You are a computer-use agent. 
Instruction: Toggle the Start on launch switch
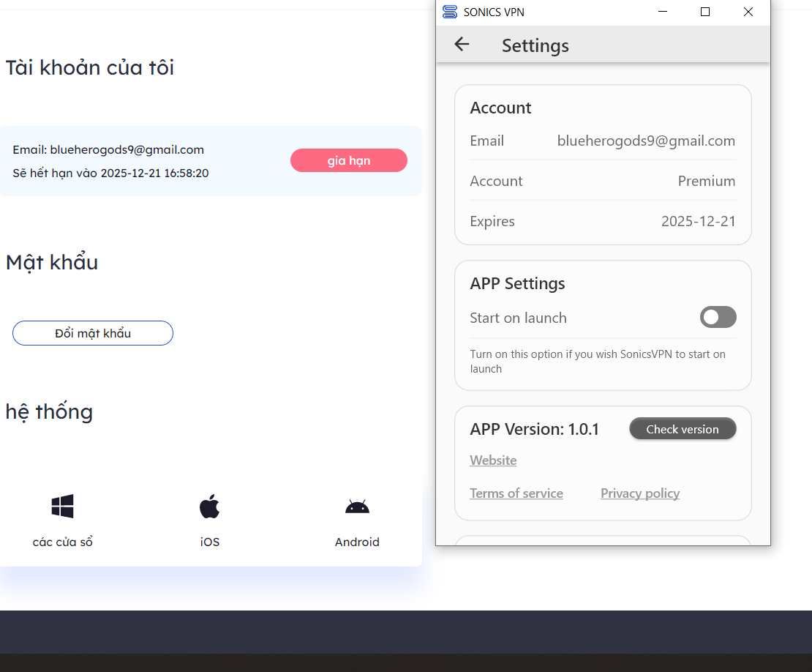tap(718, 317)
